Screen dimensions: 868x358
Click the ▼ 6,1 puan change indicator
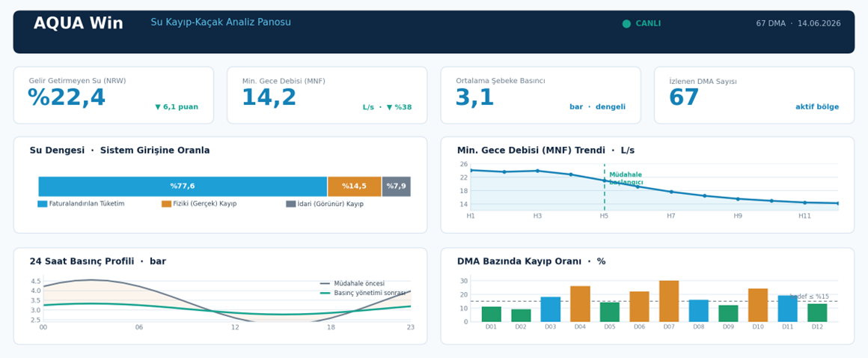pos(177,107)
